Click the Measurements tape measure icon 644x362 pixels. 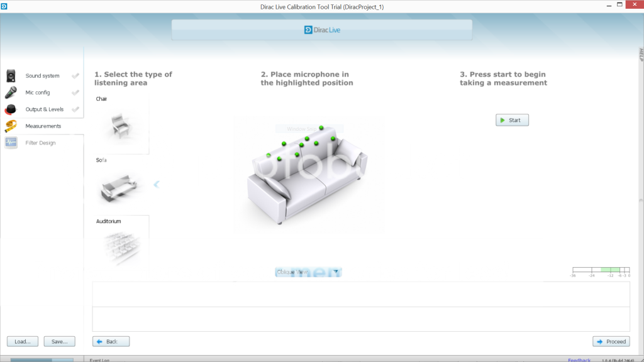(x=11, y=126)
